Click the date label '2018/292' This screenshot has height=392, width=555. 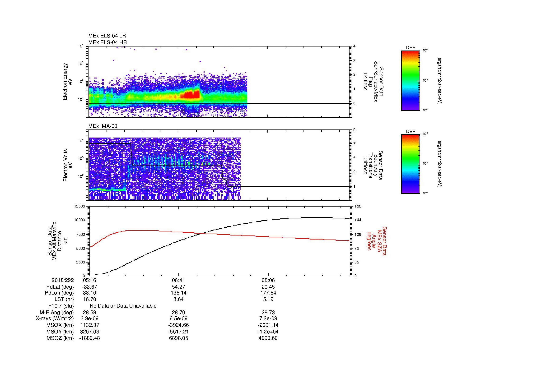63,280
